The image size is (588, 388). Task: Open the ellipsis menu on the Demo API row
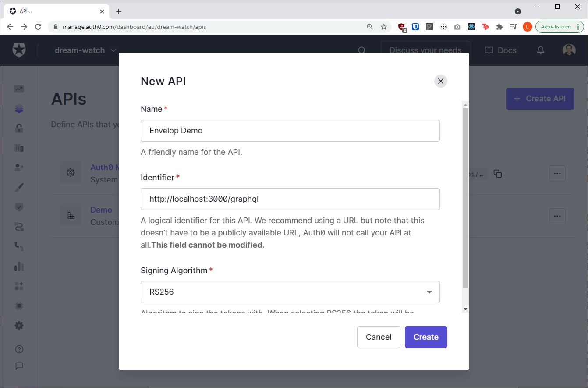click(x=557, y=216)
